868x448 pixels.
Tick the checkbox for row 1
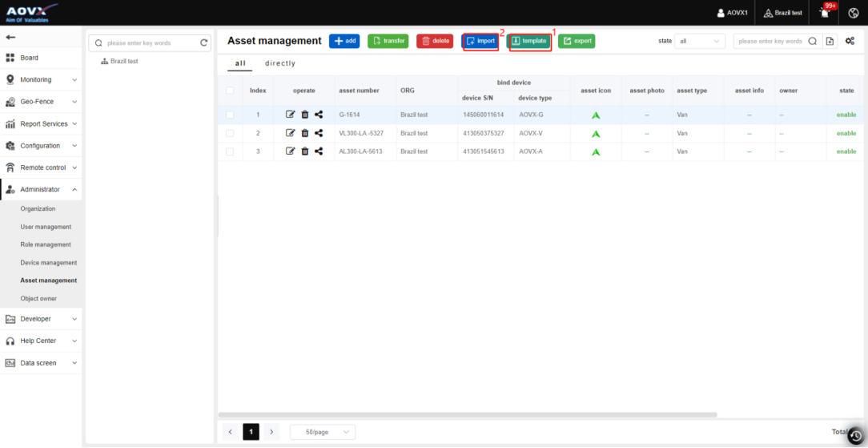pos(230,115)
